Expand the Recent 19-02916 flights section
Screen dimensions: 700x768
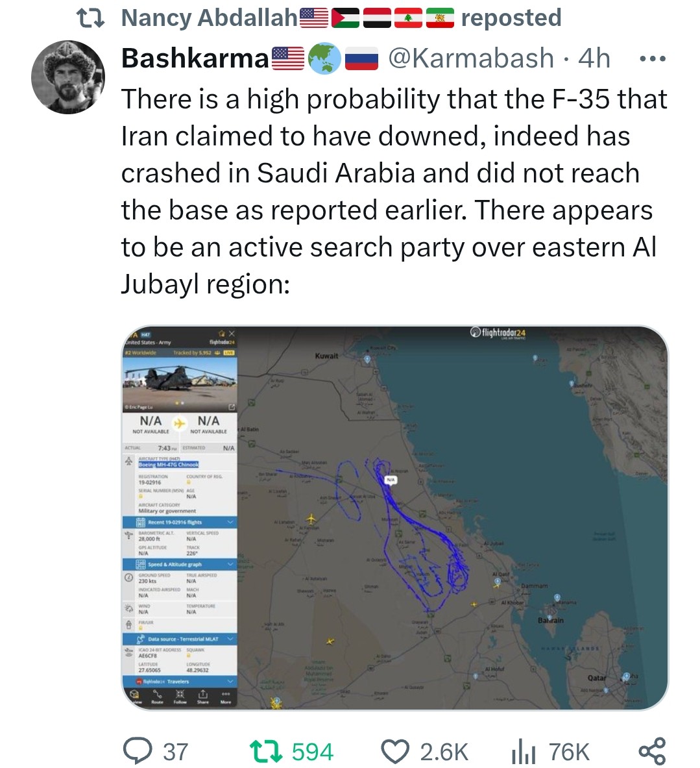230,522
